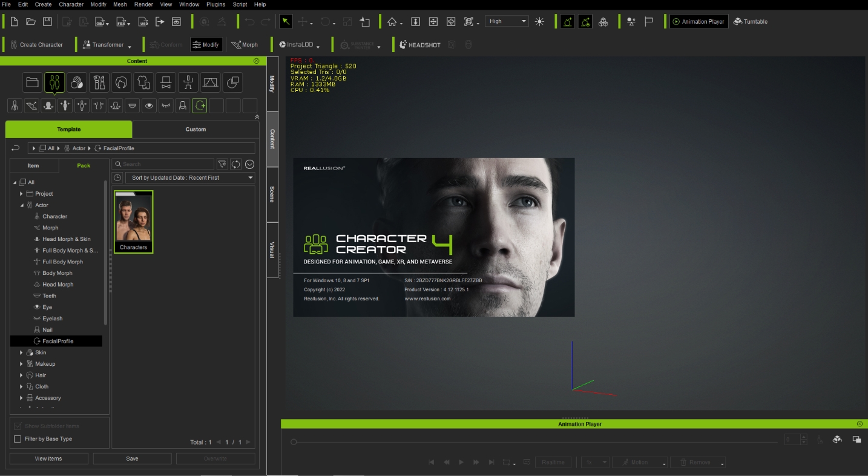The image size is (868, 476).
Task: Open the Scene side tab
Action: pos(272,194)
